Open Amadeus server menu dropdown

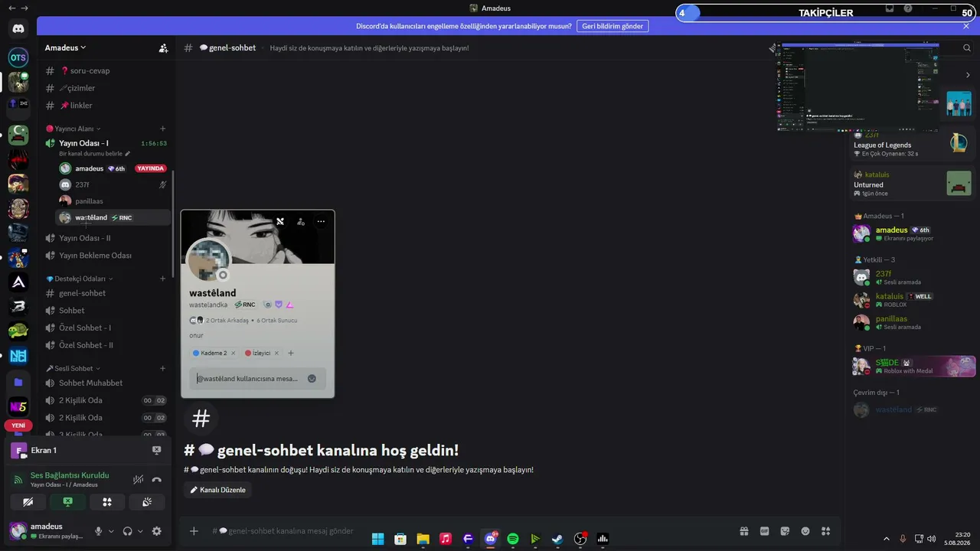pos(65,47)
